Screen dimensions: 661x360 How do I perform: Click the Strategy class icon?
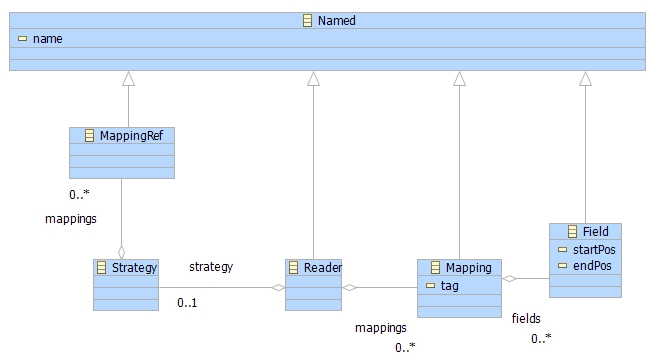coord(102,267)
